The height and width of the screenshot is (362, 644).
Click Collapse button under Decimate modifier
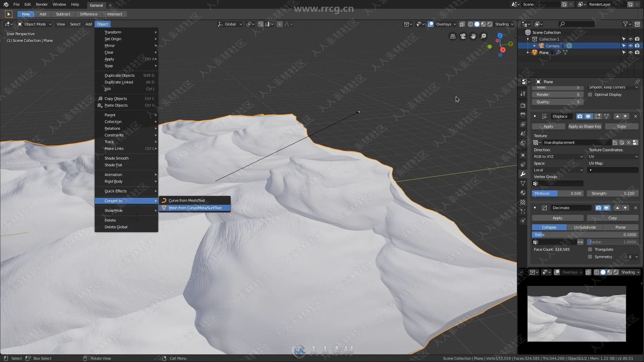(x=549, y=227)
